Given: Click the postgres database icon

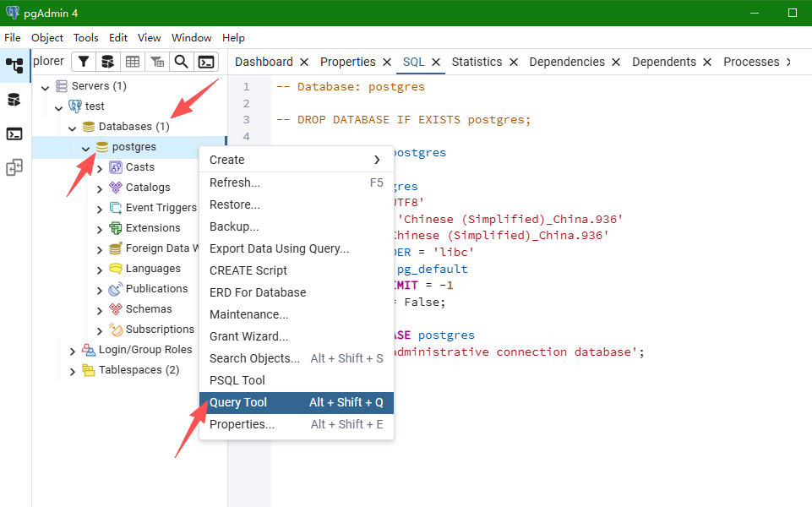Looking at the screenshot, I should click(x=102, y=147).
